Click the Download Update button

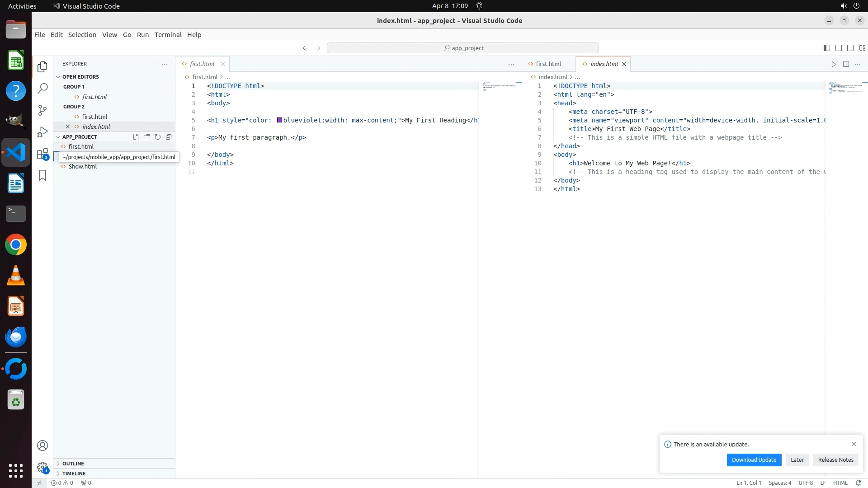(x=754, y=460)
